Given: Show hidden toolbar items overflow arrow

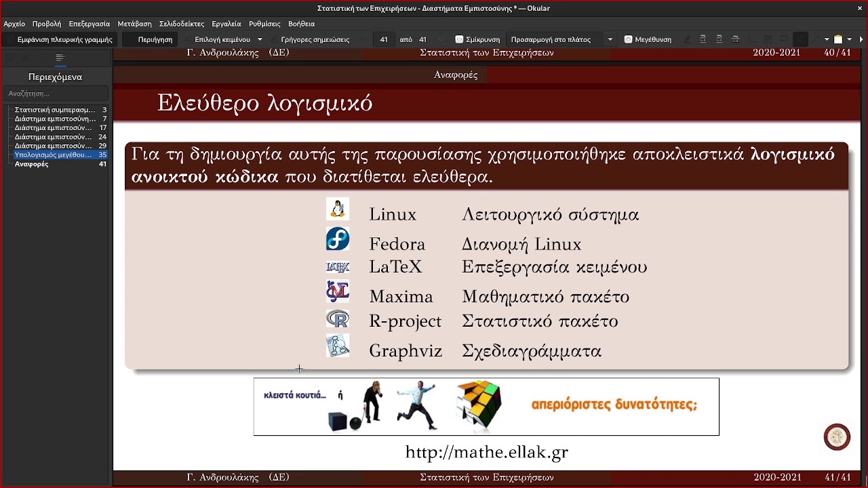Looking at the screenshot, I should [x=861, y=39].
